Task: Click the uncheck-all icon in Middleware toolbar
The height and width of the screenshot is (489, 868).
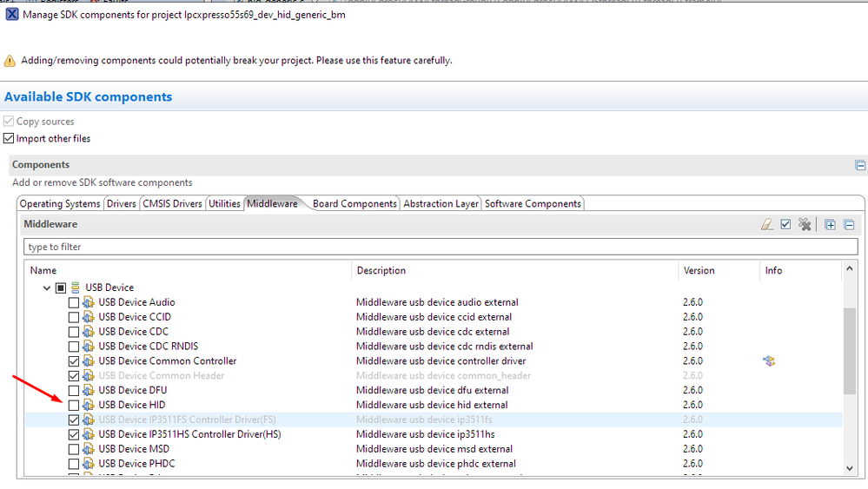Action: pos(805,224)
